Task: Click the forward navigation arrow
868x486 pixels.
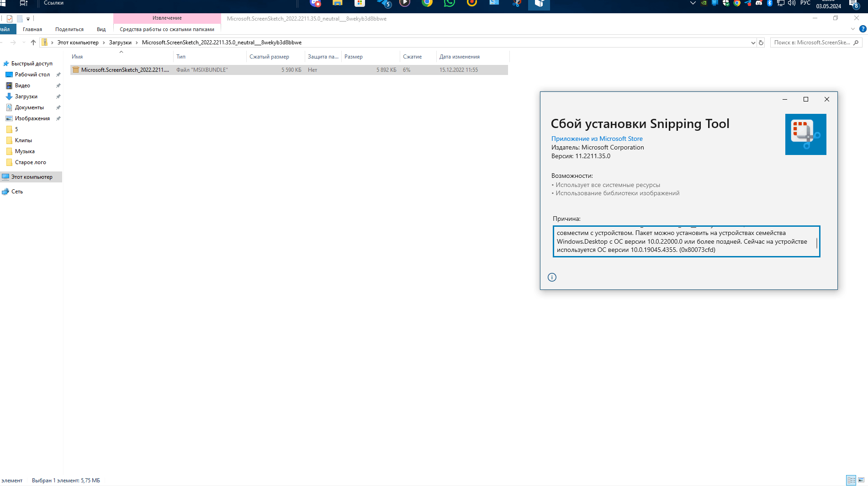Action: tap(13, 43)
